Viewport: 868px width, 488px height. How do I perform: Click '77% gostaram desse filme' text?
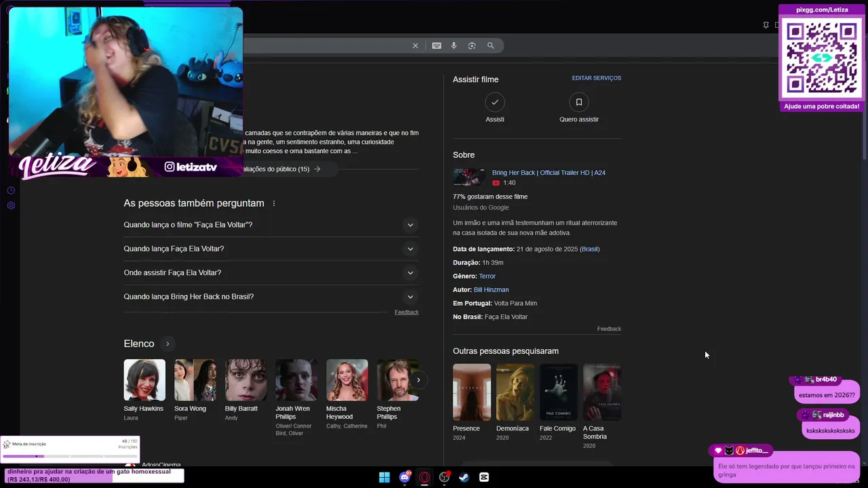(x=490, y=197)
